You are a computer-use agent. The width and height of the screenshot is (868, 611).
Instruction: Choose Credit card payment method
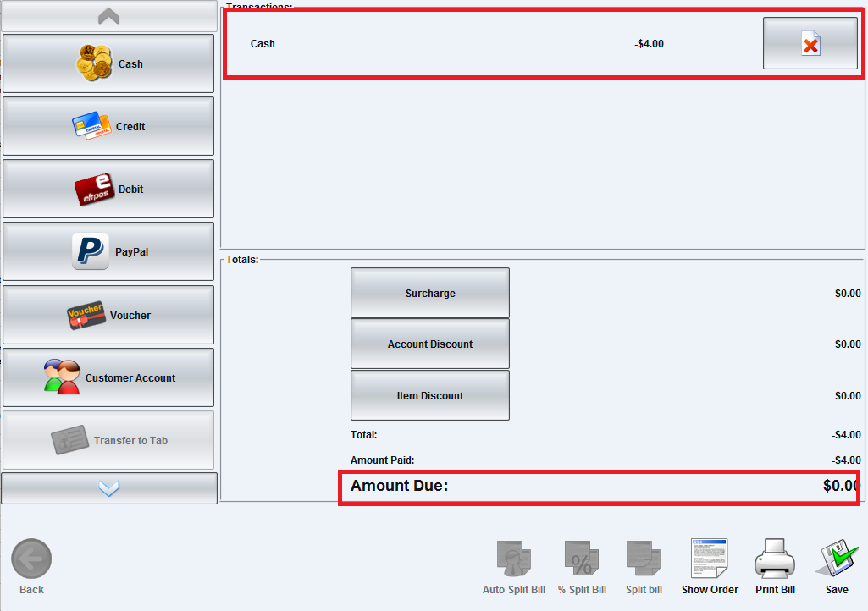tap(108, 126)
